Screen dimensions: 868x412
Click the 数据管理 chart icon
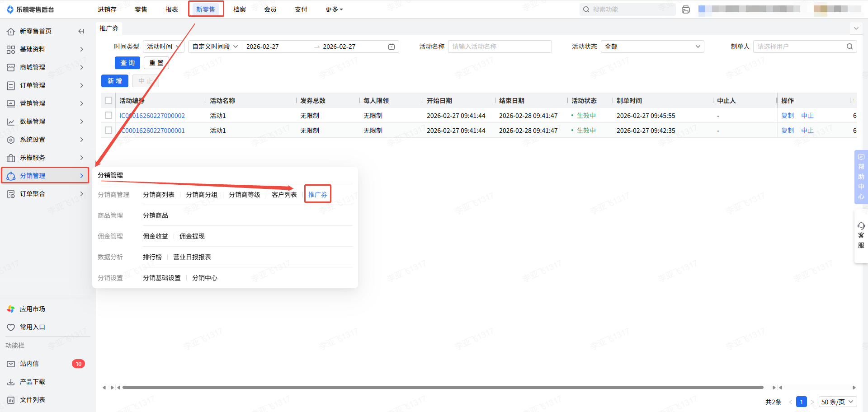[x=11, y=122]
